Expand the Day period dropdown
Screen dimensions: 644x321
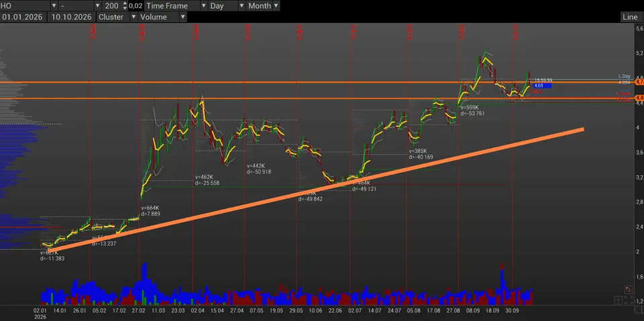(241, 6)
